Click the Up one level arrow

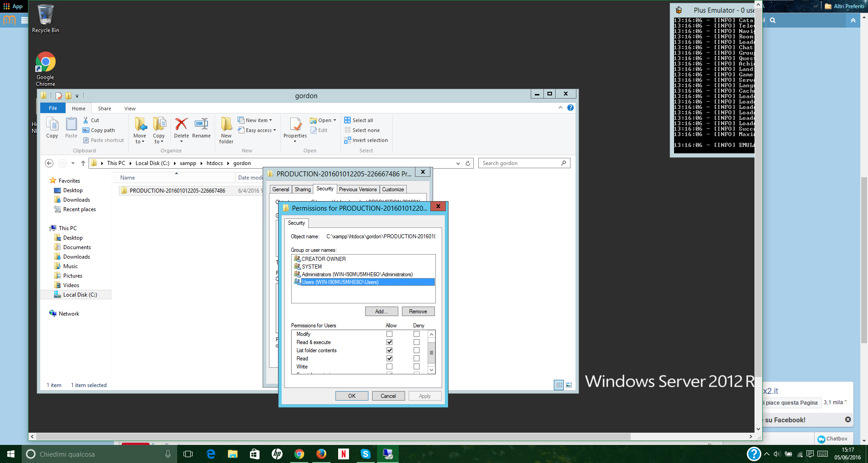point(83,163)
